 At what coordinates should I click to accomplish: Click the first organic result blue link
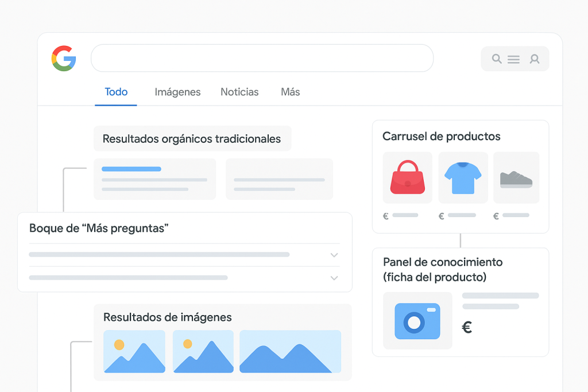click(x=131, y=169)
